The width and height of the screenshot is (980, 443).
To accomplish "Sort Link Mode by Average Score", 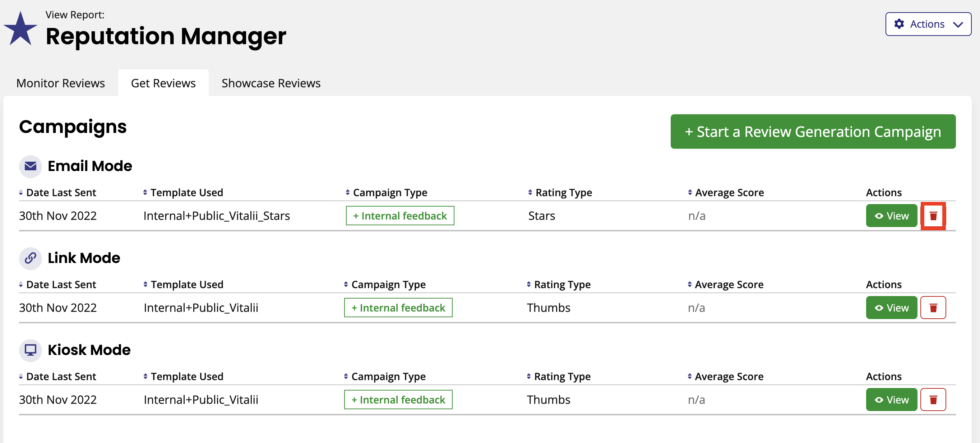I will coord(726,284).
